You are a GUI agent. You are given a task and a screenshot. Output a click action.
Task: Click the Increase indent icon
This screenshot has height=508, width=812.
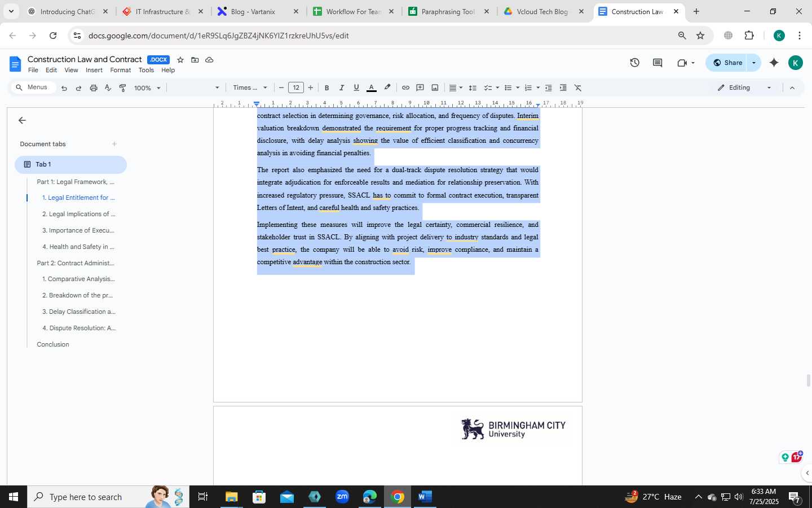(563, 88)
